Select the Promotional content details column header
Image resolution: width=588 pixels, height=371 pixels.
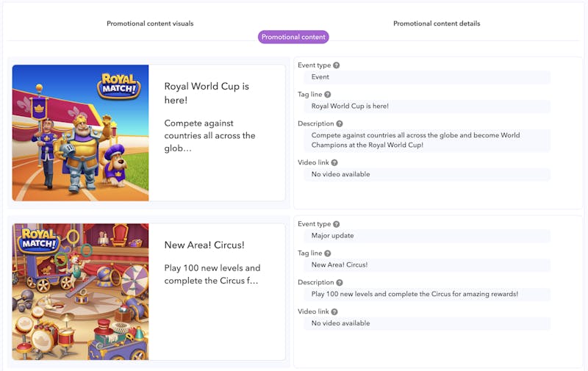click(437, 24)
